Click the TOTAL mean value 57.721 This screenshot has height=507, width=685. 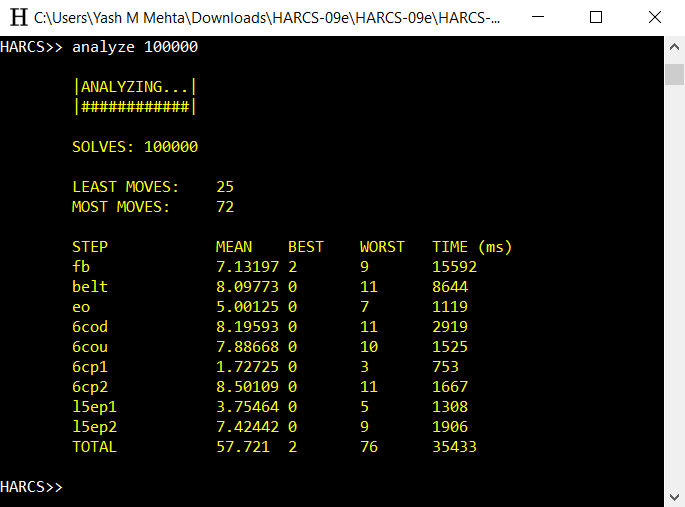(x=243, y=447)
